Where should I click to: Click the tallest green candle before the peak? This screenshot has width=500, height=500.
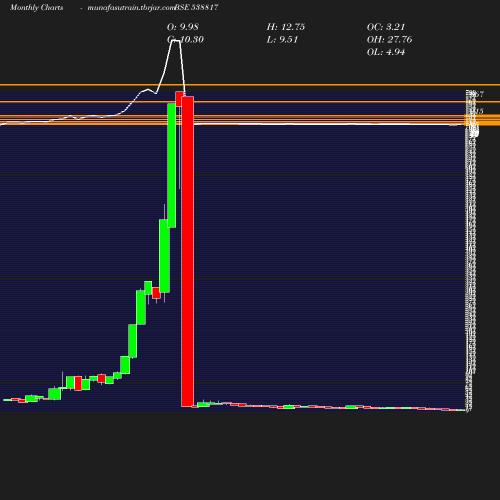pyautogui.click(x=172, y=165)
